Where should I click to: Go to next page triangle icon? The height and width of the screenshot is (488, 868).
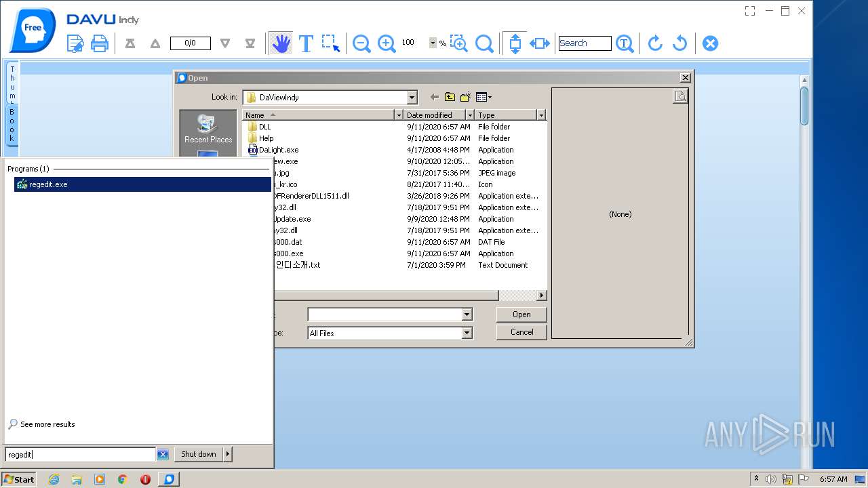225,43
